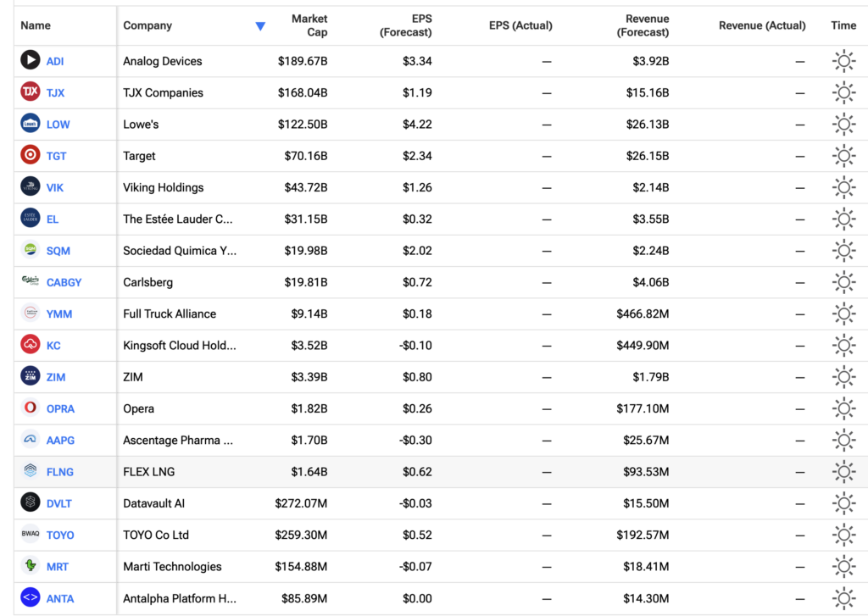Click the sun time icon in Lowe's row
Viewport: 868px width, 616px height.
(843, 124)
